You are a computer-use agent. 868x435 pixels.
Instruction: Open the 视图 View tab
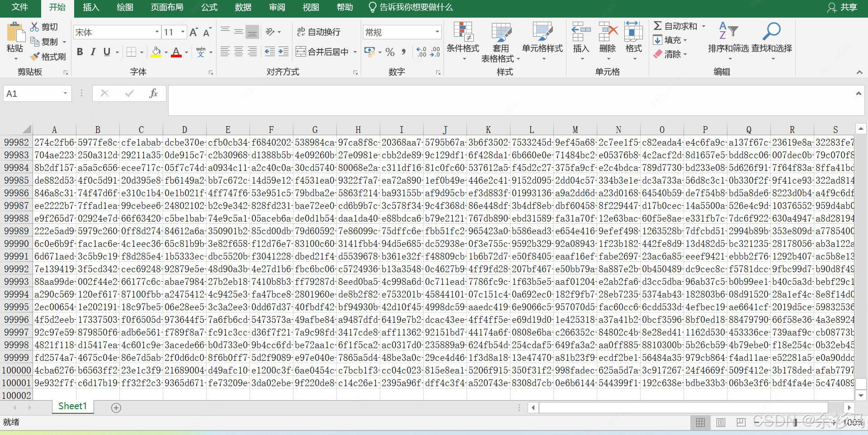(311, 7)
